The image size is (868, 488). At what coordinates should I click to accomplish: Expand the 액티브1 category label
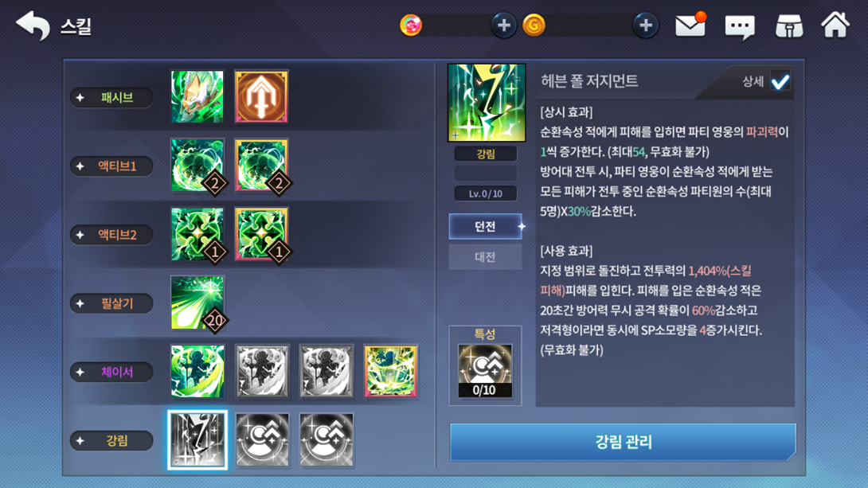111,166
